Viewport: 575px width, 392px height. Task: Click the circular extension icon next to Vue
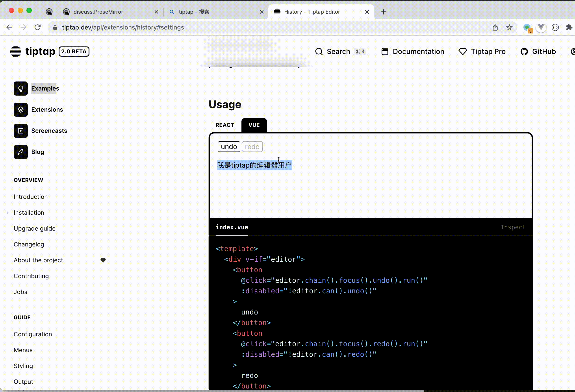555,28
